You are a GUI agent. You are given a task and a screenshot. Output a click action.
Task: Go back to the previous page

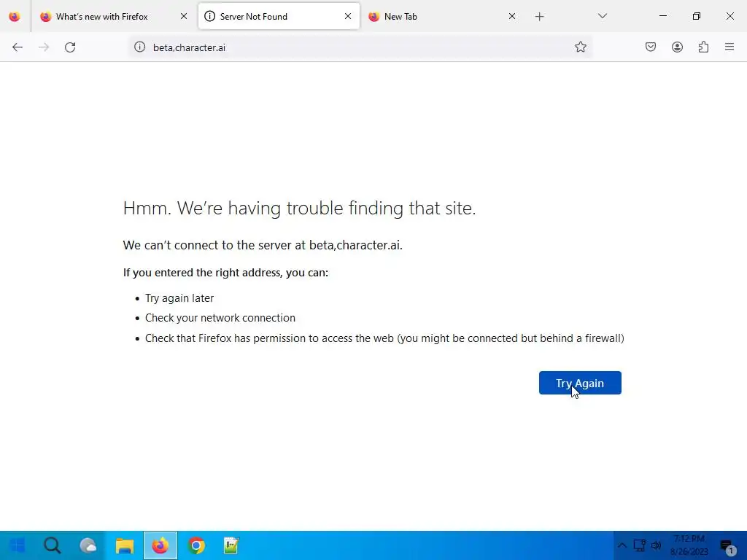coord(18,47)
